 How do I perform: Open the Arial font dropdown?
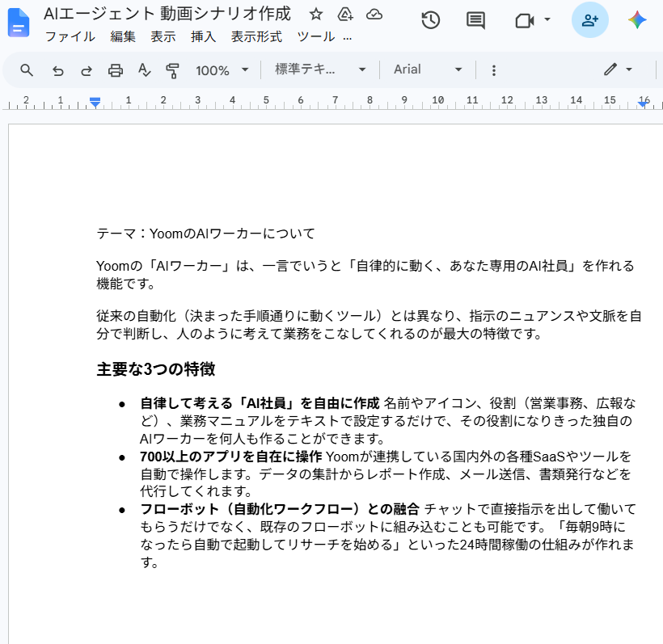point(428,69)
